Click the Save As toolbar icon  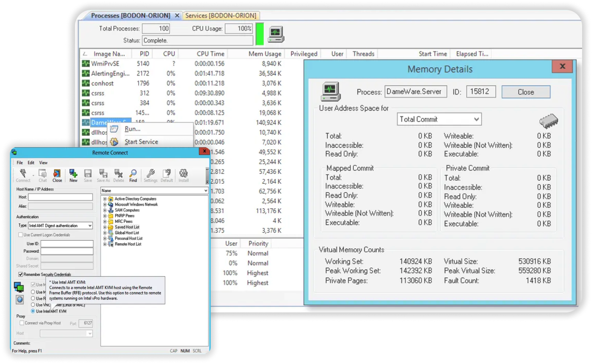pos(103,173)
